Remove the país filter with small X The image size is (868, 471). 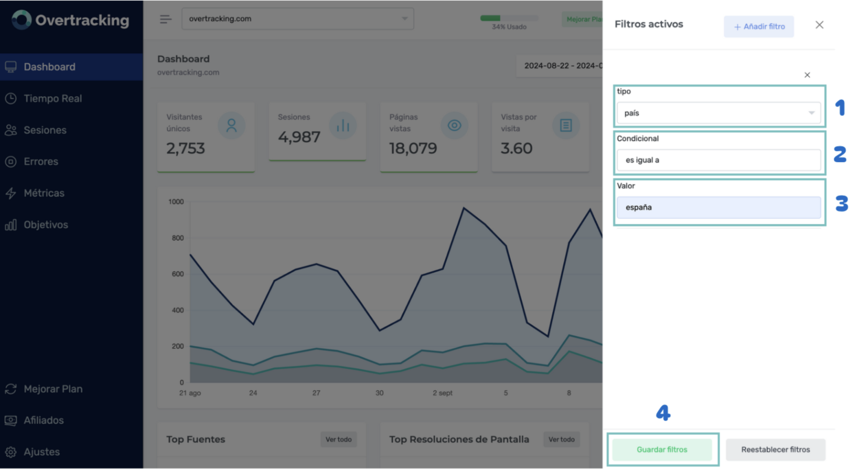click(807, 75)
